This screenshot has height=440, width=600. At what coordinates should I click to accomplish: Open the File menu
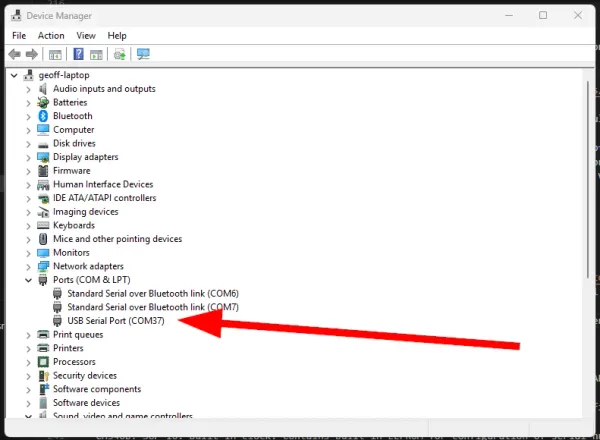click(19, 35)
